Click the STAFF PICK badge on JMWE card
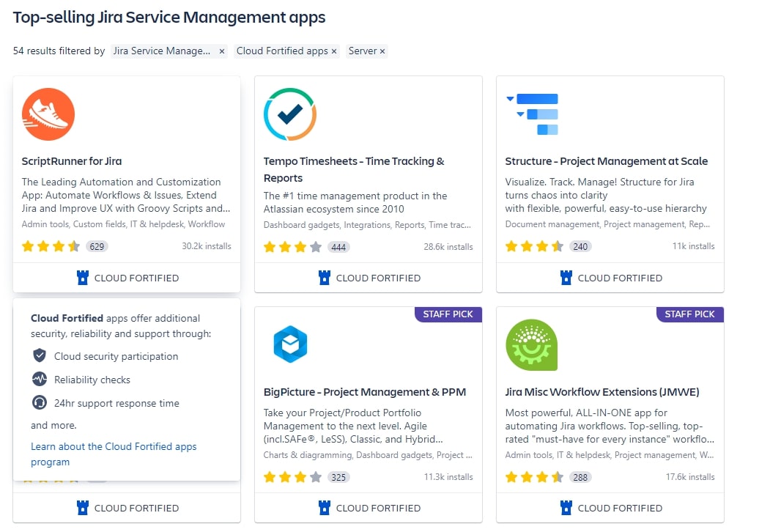 (x=690, y=314)
